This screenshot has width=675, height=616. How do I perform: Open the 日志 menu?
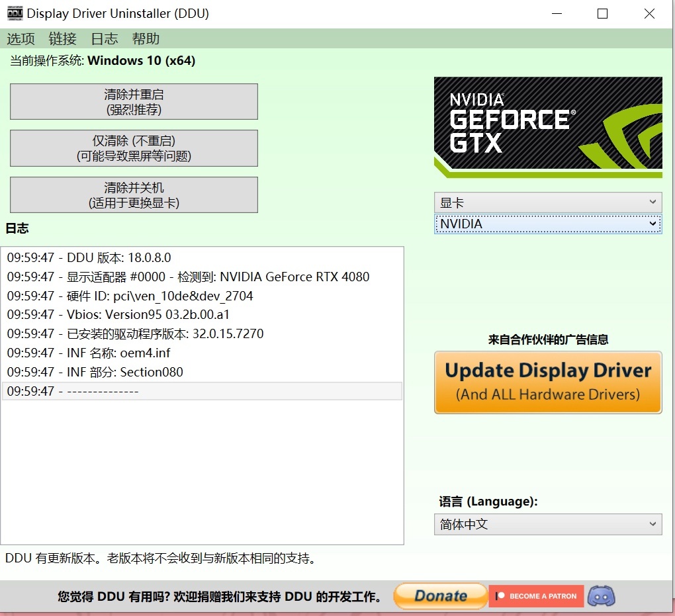point(104,39)
